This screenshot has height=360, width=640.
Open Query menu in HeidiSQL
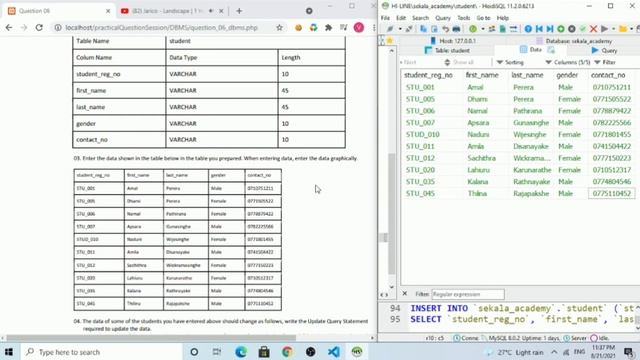(x=442, y=18)
